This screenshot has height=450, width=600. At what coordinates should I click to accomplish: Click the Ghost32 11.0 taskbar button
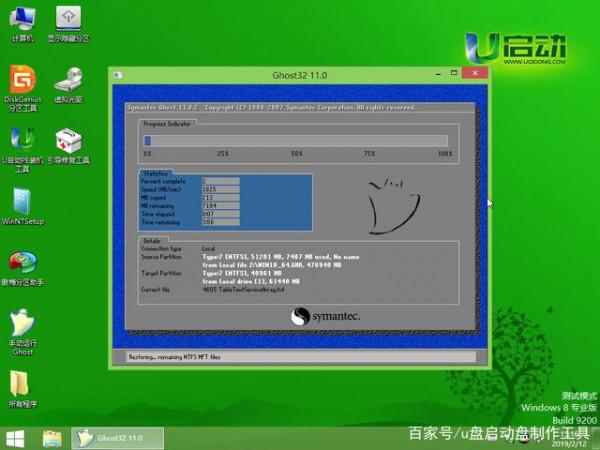[x=108, y=438]
